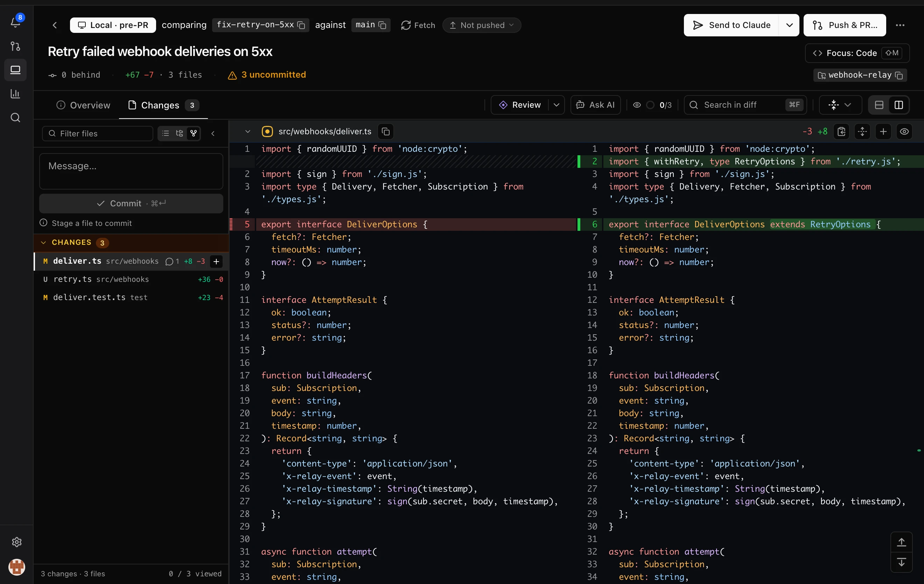The width and height of the screenshot is (924, 584).
Task: Switch file list to folder tree view
Action: [180, 133]
